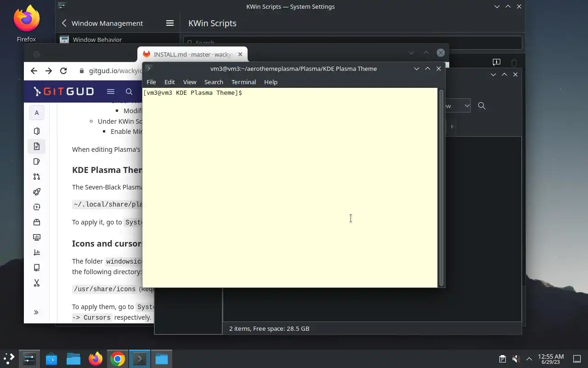This screenshot has height=368, width=588.
Task: Click the file dialog search magnifier
Action: 481,106
